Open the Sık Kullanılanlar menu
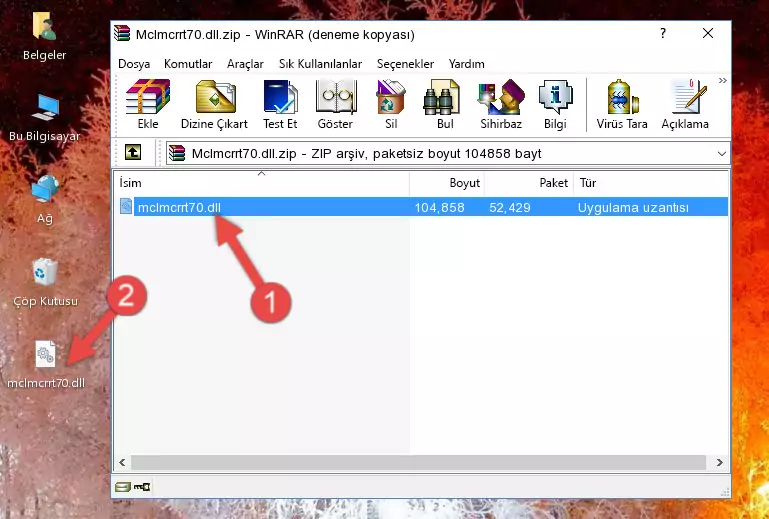Viewport: 769px width, 519px height. point(320,64)
